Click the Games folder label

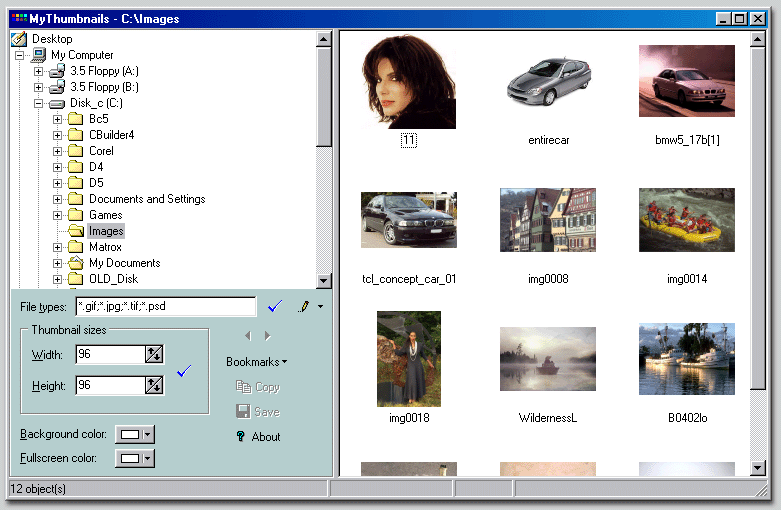tap(106, 215)
